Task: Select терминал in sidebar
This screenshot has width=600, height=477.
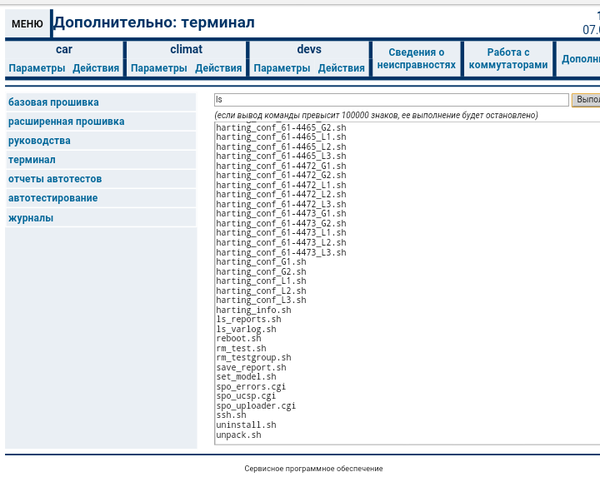Action: [32, 159]
